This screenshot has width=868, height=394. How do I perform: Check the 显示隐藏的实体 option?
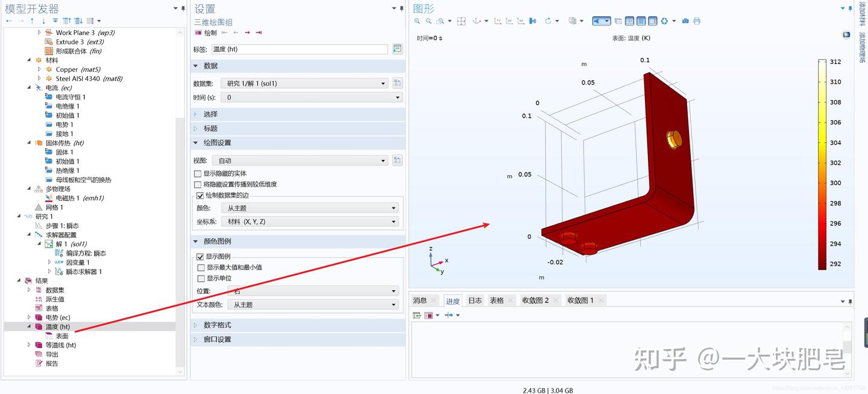198,173
